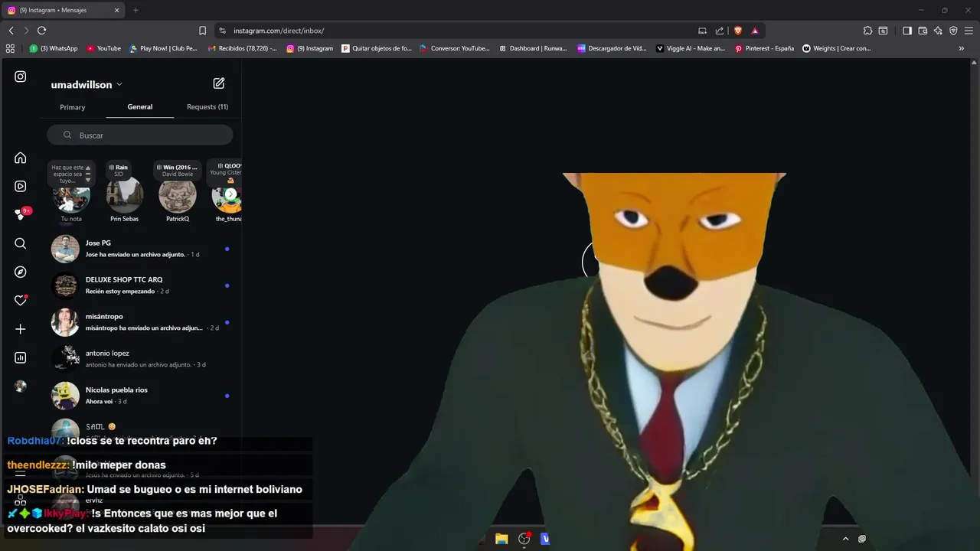Open Dashboard Runwa... bookmark
Viewport: 980px width, 551px height.
(533, 48)
